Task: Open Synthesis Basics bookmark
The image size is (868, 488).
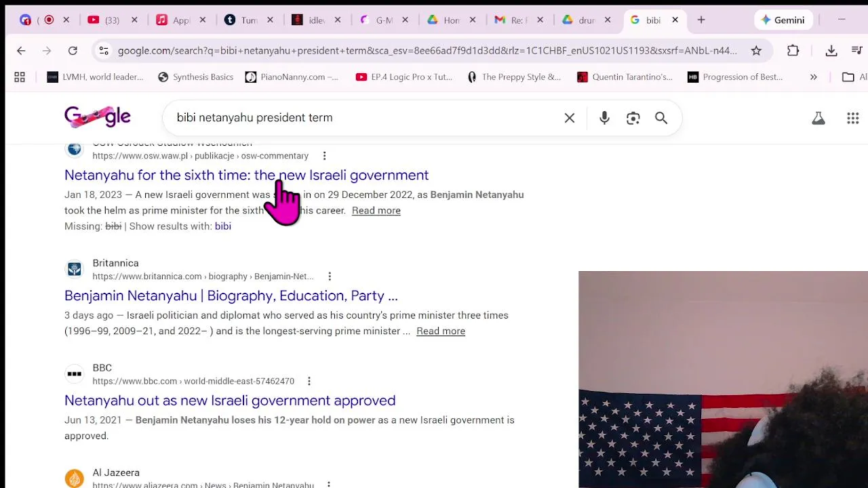Action: pos(195,77)
